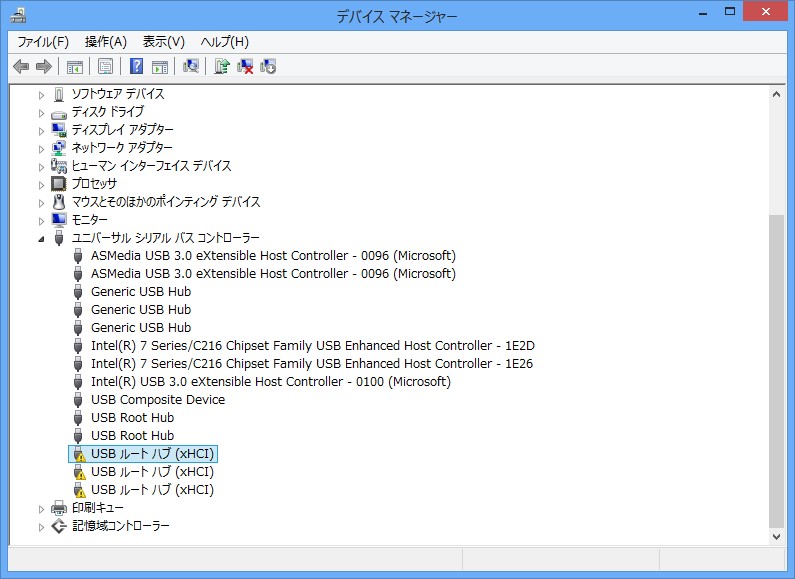Expand the ディスク ドライブ category
Viewport: 795px width, 579px height.
pyautogui.click(x=42, y=112)
